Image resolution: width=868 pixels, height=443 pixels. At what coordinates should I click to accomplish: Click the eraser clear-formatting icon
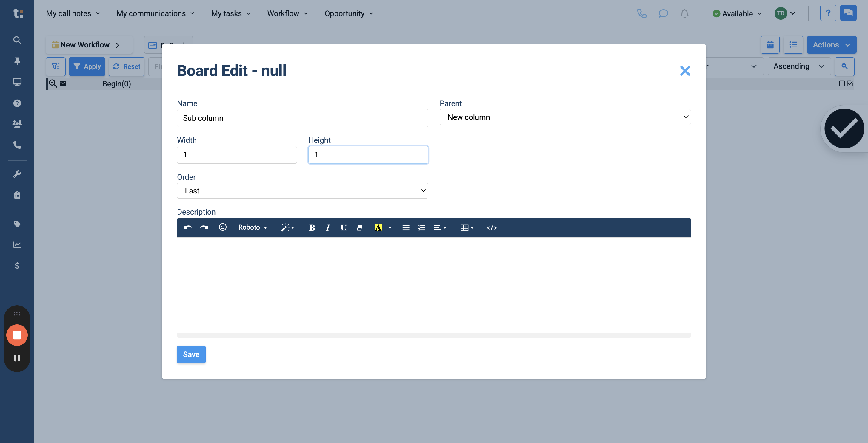click(x=360, y=228)
